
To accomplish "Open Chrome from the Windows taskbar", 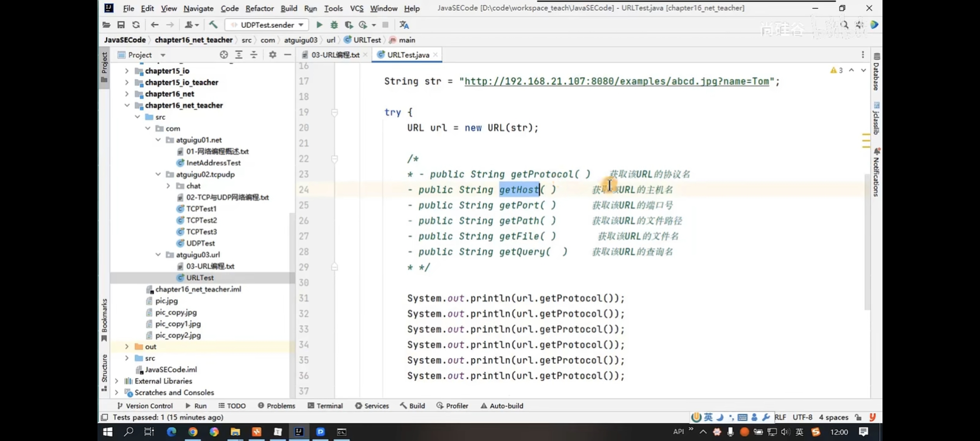I will [x=193, y=431].
